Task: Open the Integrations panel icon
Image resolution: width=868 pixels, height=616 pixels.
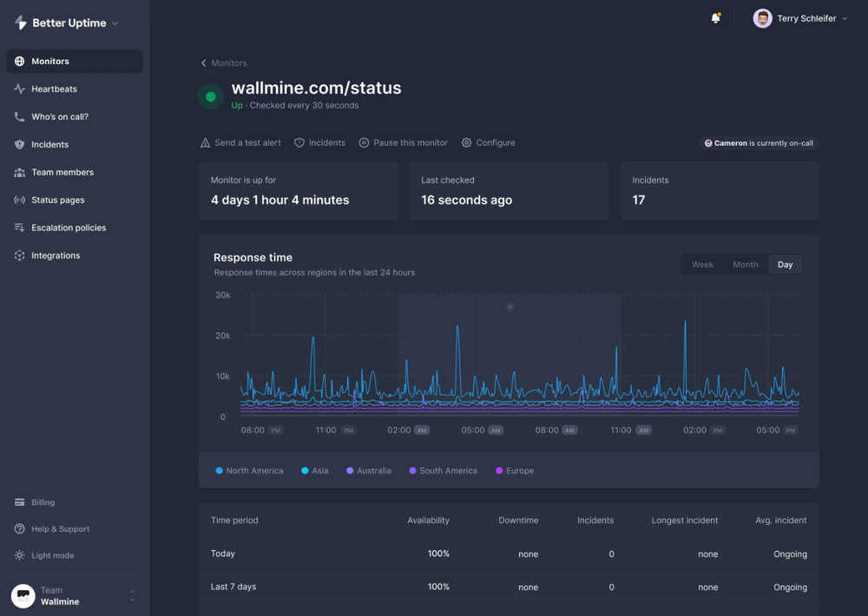Action: (x=19, y=255)
